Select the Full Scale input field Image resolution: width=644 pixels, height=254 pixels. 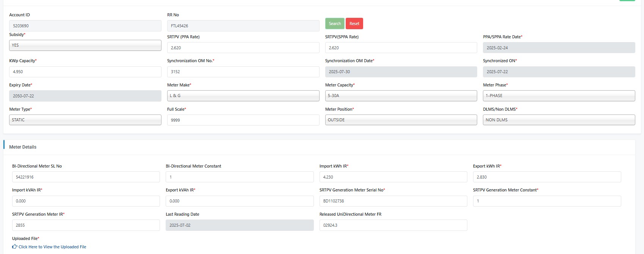(x=243, y=120)
